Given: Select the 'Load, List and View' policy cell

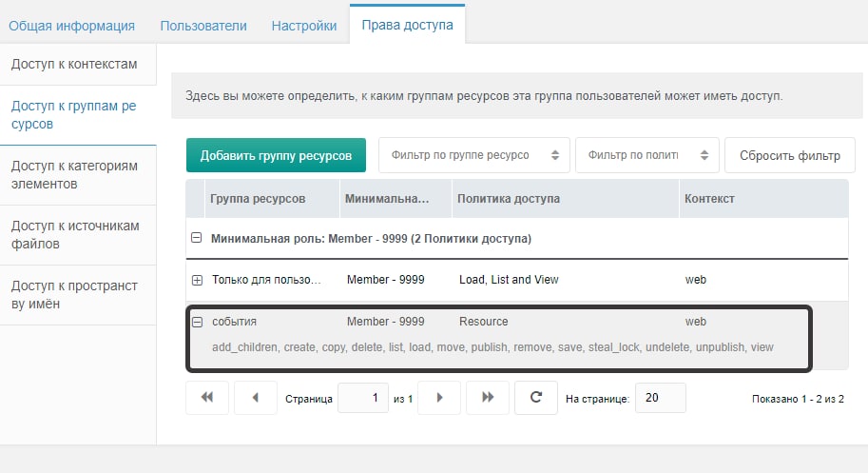Looking at the screenshot, I should tap(509, 280).
